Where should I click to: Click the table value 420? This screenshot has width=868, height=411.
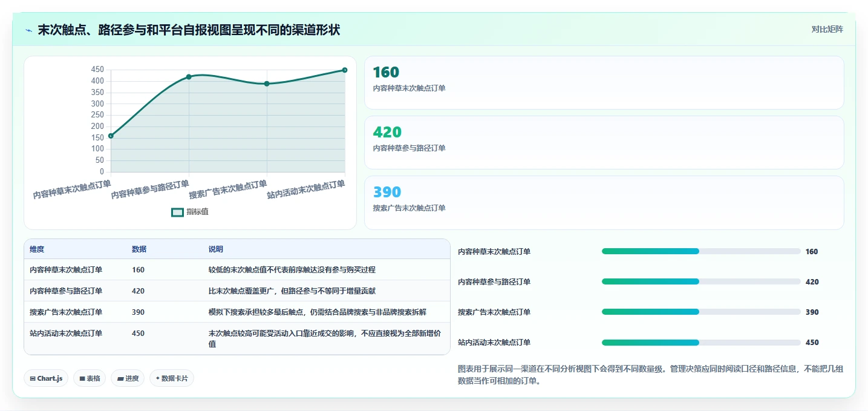click(139, 291)
